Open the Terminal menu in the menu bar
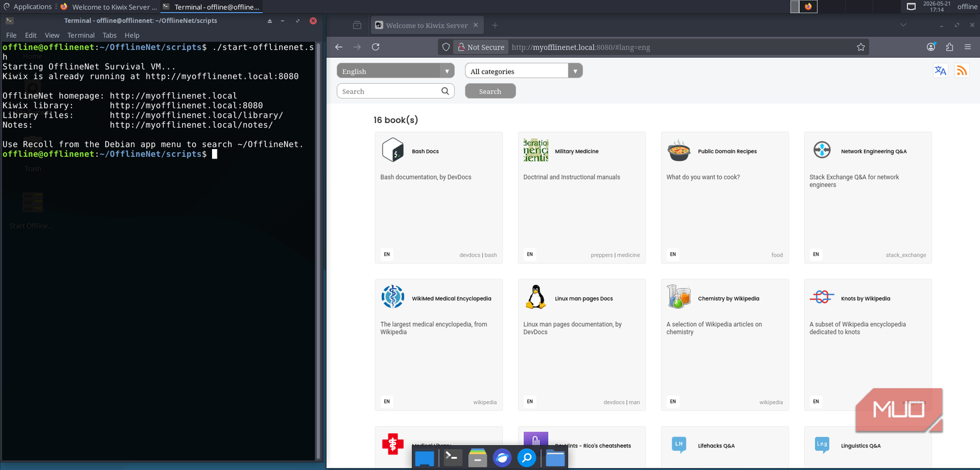Image resolution: width=980 pixels, height=470 pixels. (x=81, y=35)
